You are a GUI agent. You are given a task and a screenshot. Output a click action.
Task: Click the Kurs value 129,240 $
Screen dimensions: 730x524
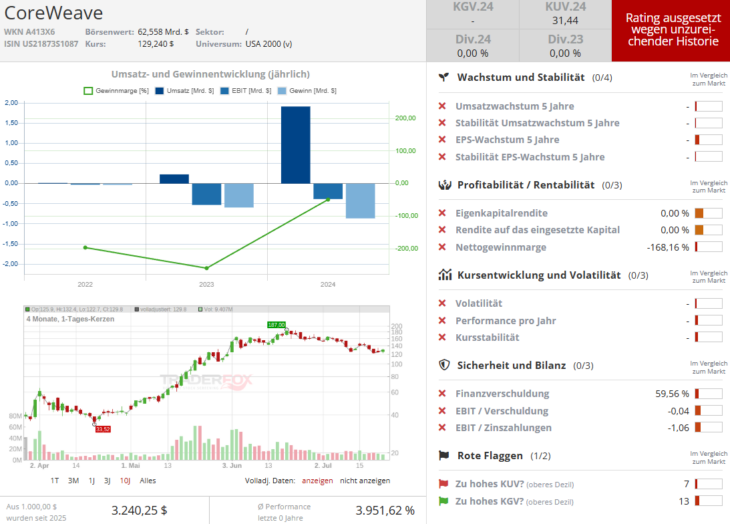(156, 44)
